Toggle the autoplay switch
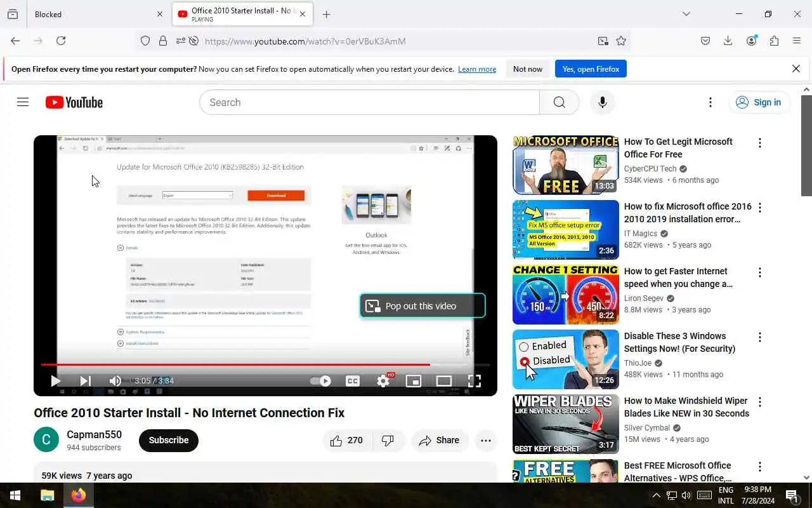Viewport: 812px width, 508px height. (320, 381)
